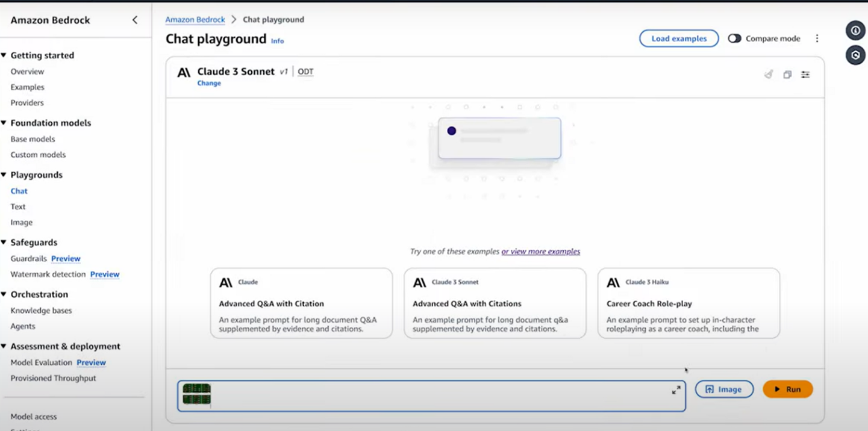This screenshot has width=868, height=431.
Task: Clear chat with the broom icon
Action: coord(769,75)
